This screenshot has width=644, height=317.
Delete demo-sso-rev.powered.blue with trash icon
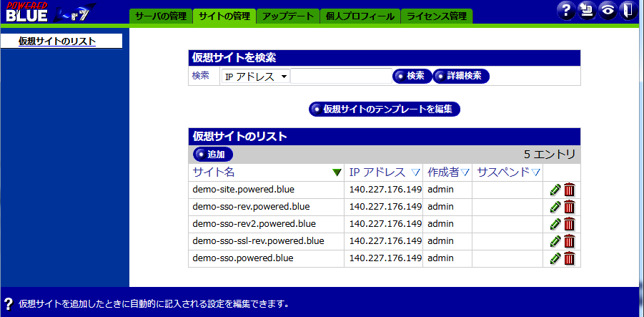click(x=569, y=207)
